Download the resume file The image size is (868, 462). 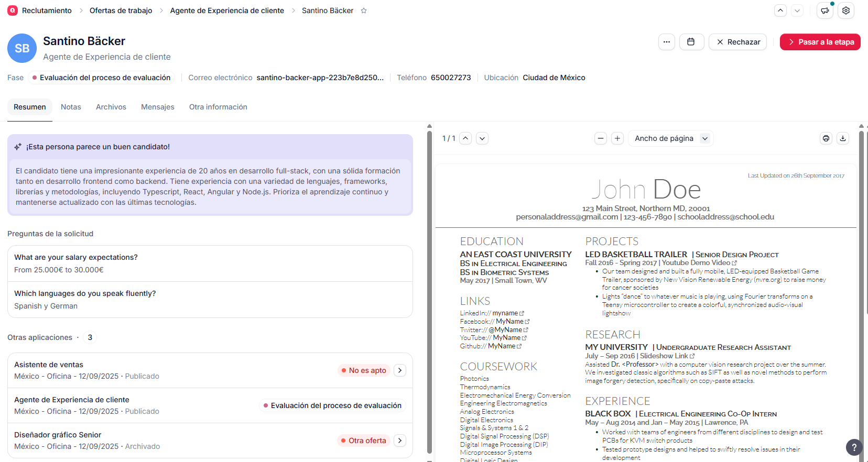843,138
